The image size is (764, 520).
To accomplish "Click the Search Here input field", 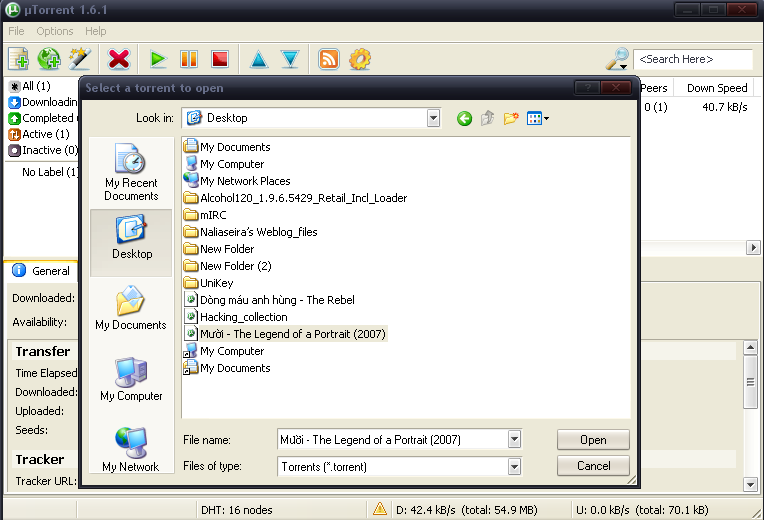I will [x=692, y=59].
